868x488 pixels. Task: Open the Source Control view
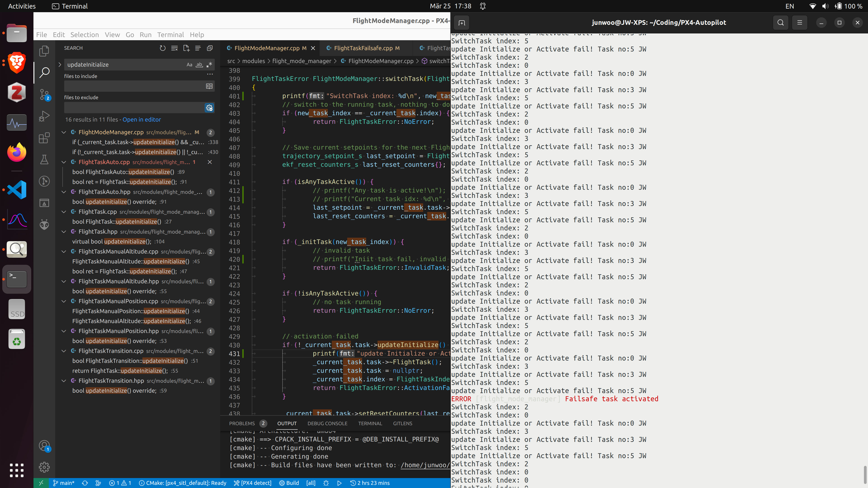[x=44, y=95]
